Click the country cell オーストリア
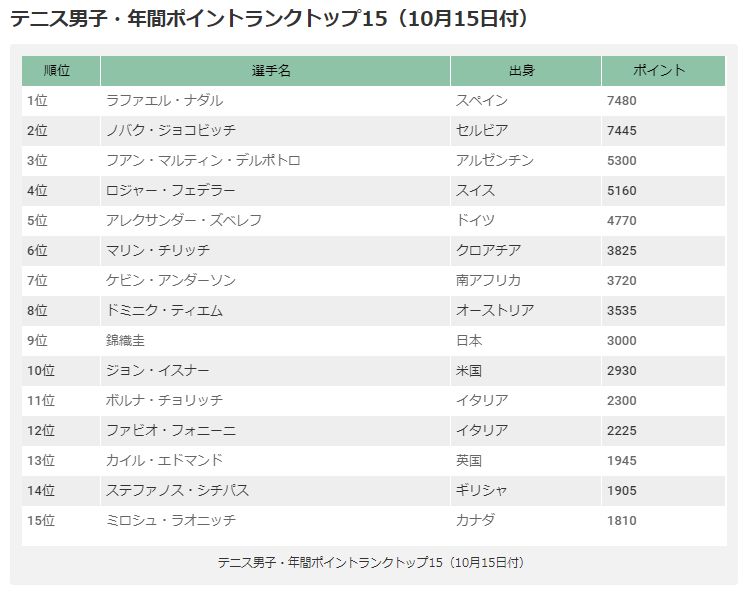The height and width of the screenshot is (593, 746). 526,311
